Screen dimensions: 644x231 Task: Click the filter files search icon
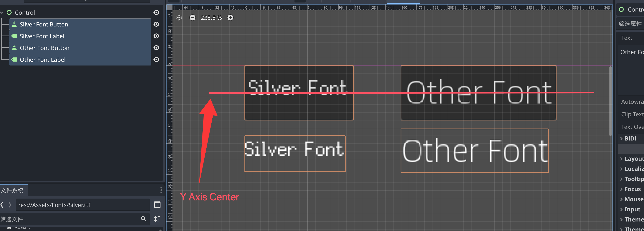coord(144,219)
